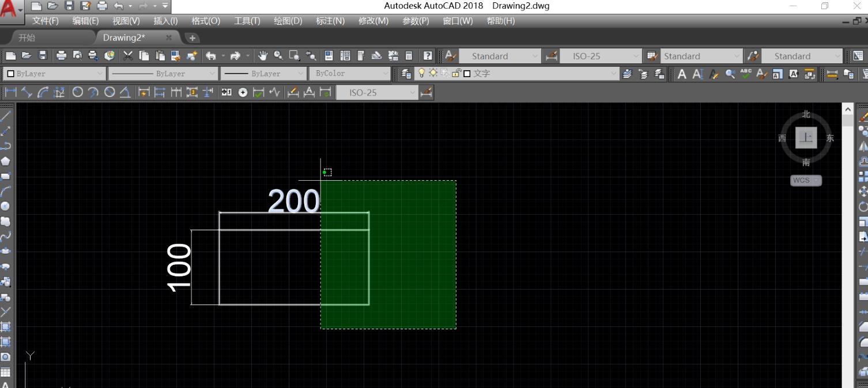The height and width of the screenshot is (388, 868).
Task: Click Multiline Text A icon
Action: (x=682, y=74)
